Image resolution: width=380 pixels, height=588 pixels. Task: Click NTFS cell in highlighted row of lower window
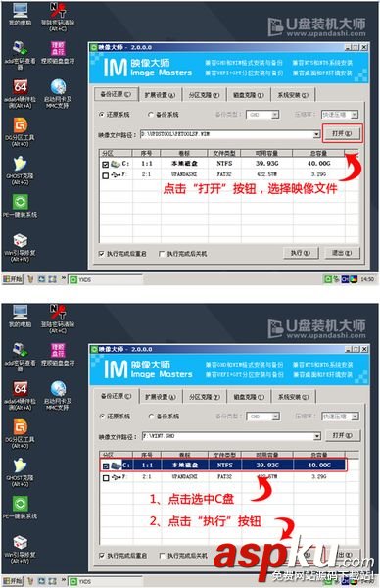click(225, 465)
